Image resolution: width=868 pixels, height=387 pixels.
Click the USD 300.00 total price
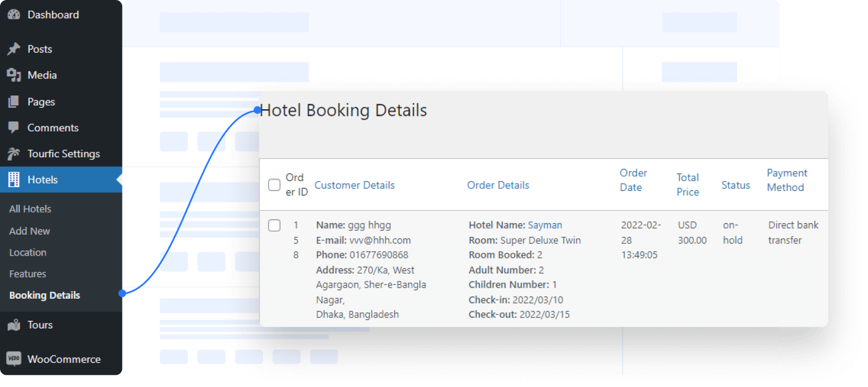click(692, 232)
